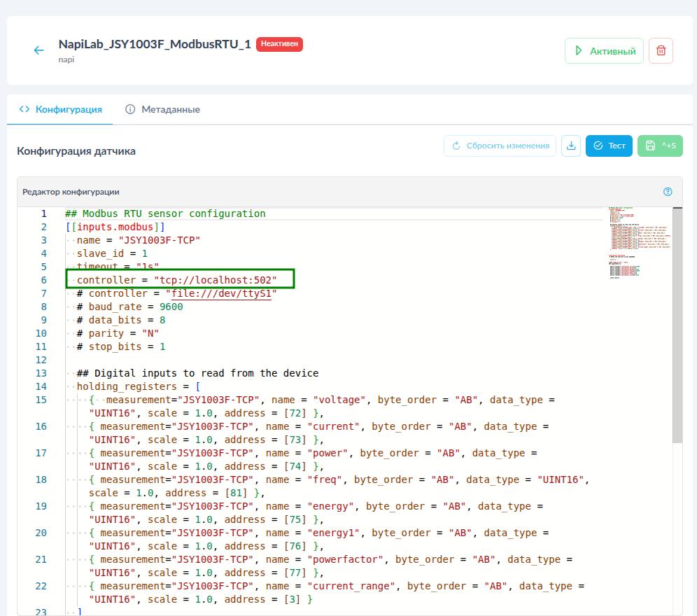Click the green save button with floppy icon

[659, 146]
